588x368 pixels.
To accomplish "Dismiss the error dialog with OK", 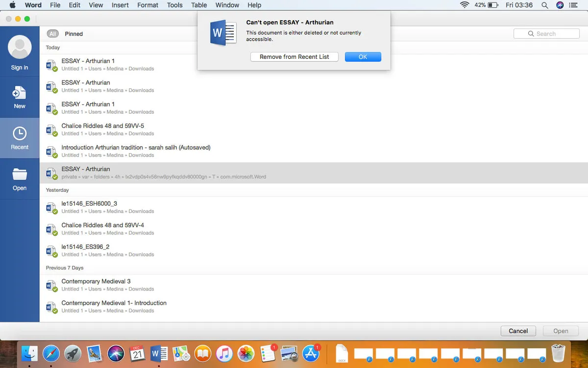I will [x=363, y=57].
